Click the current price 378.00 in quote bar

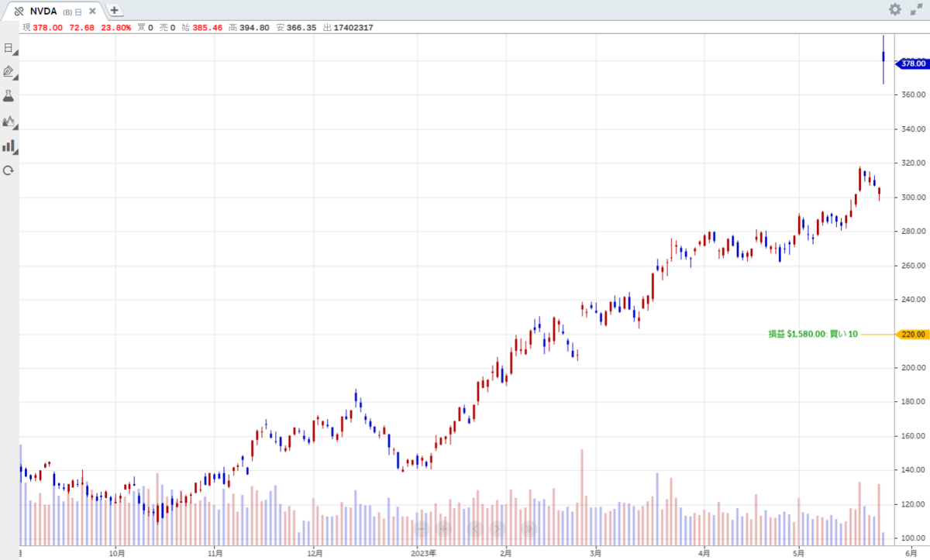tap(46, 28)
